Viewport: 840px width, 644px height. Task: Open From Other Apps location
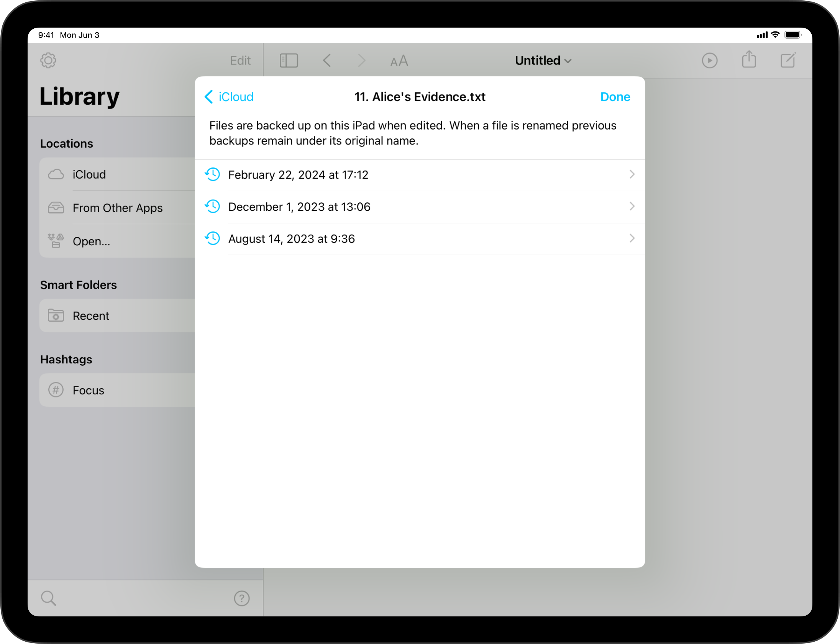[117, 208]
